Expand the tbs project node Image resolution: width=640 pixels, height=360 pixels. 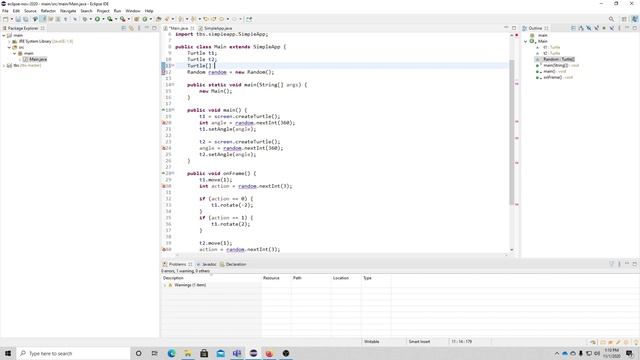coord(4,65)
